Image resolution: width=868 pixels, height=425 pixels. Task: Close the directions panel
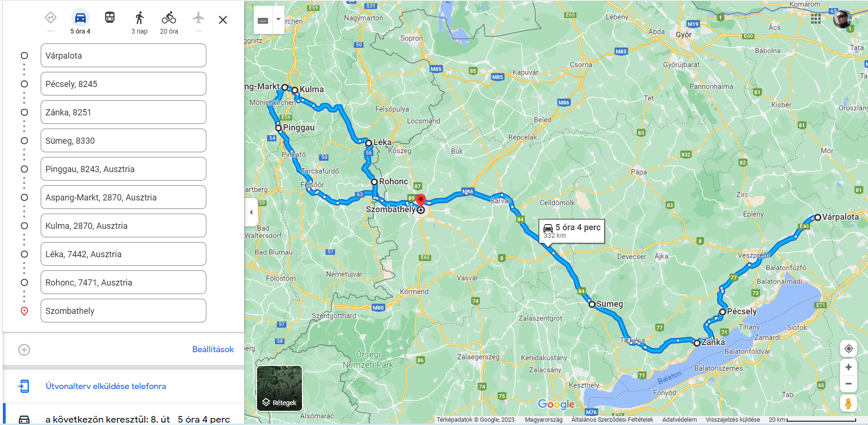click(x=223, y=20)
